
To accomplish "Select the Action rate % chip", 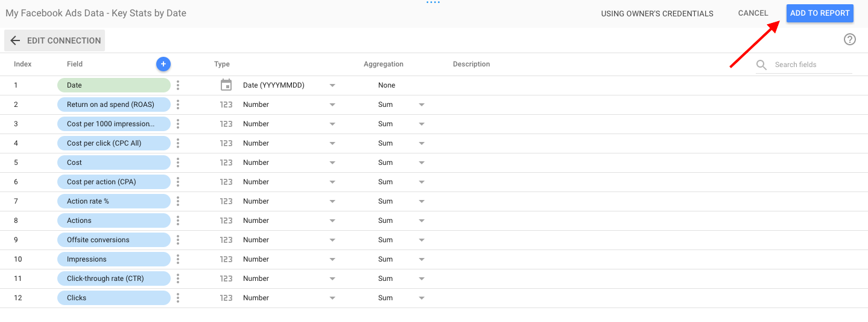I will point(114,201).
